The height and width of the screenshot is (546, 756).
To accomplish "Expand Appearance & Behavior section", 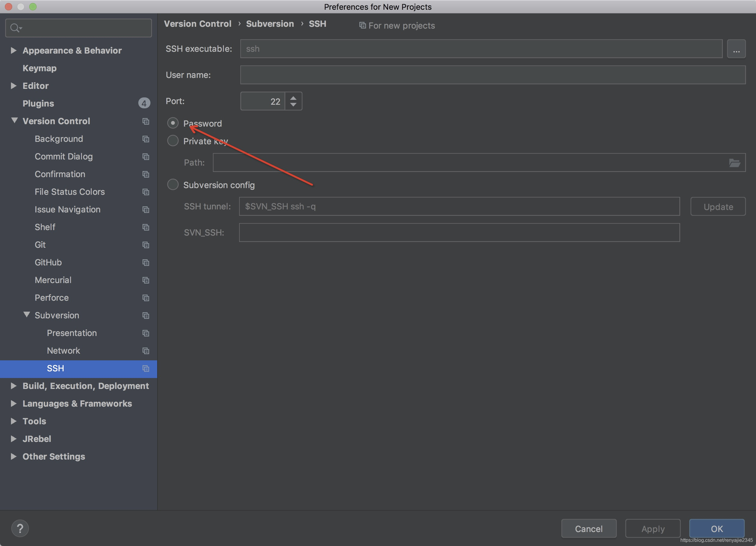I will point(13,50).
